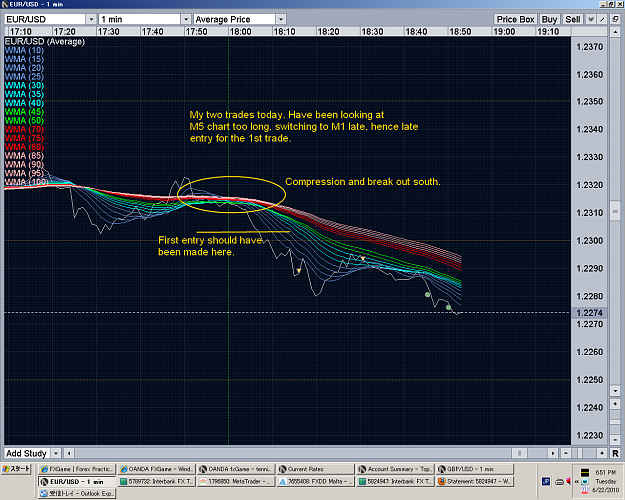The image size is (625, 500).
Task: Click the current price label 1.2274
Action: pyautogui.click(x=590, y=313)
